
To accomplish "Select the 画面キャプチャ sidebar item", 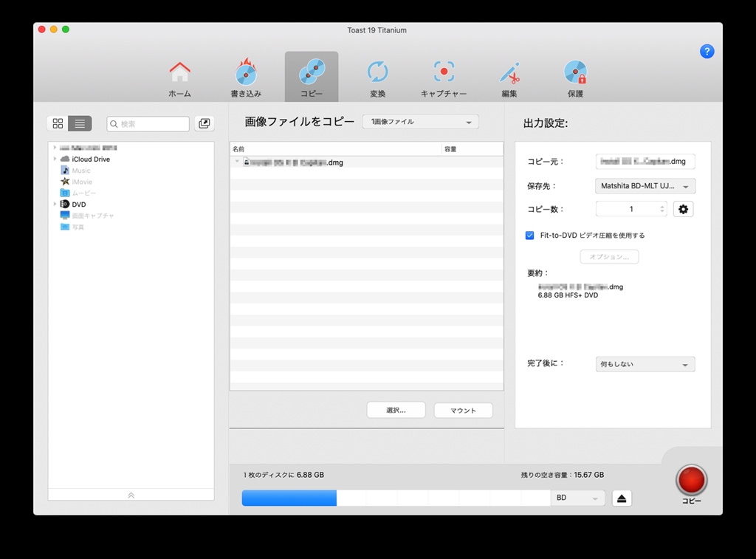I will coord(92,216).
